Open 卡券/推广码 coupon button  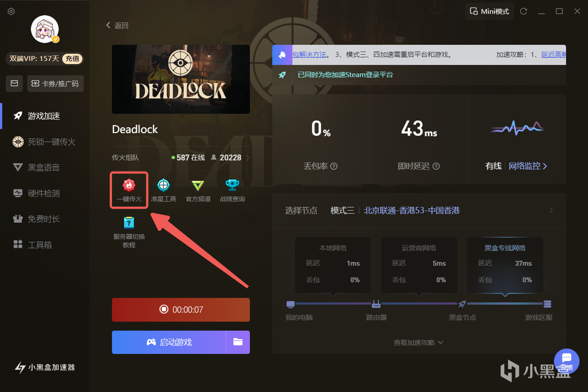click(x=56, y=83)
